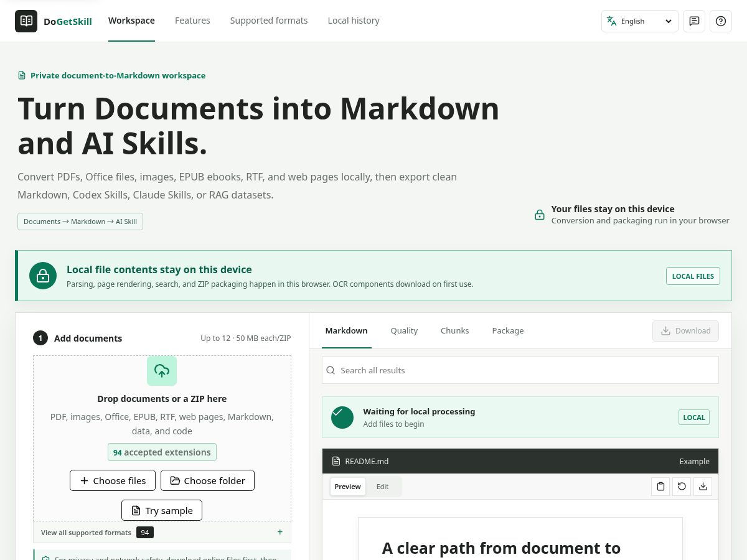This screenshot has width=747, height=560.
Task: Click the document icon beside 'Private document-to-Markdown'
Action: pos(22,75)
